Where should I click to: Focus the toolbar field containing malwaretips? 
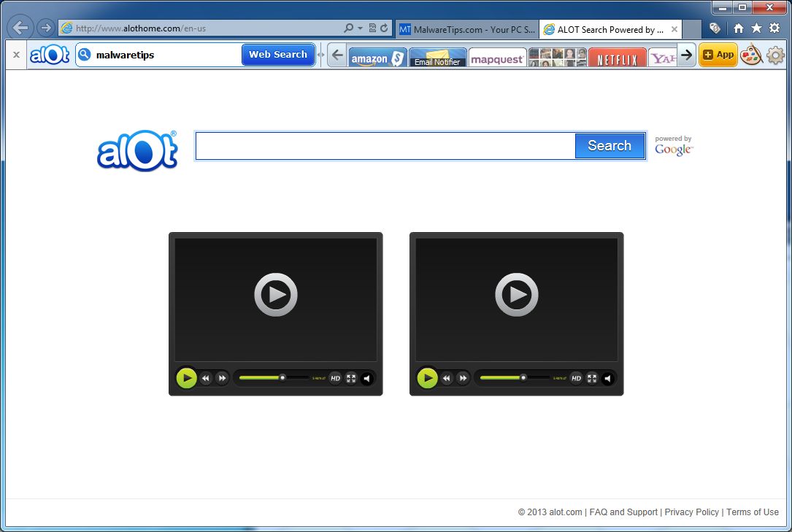166,55
